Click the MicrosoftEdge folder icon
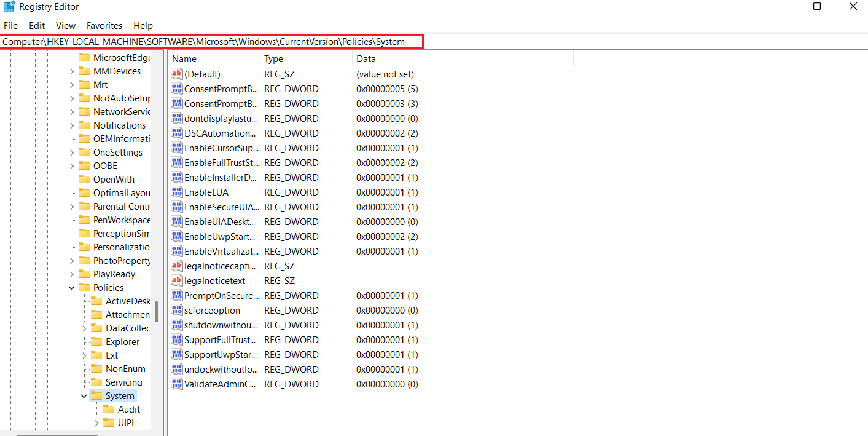The image size is (868, 436). [84, 58]
